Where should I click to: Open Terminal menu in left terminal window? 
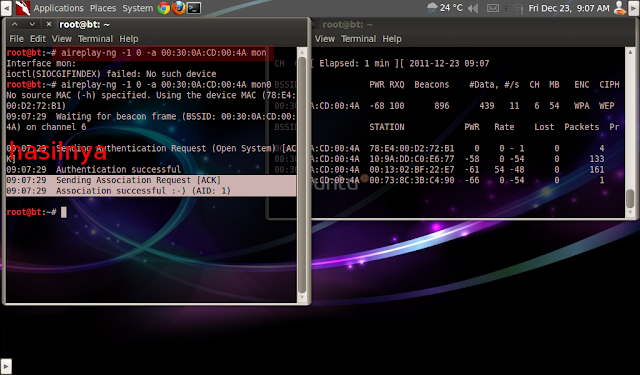point(96,39)
